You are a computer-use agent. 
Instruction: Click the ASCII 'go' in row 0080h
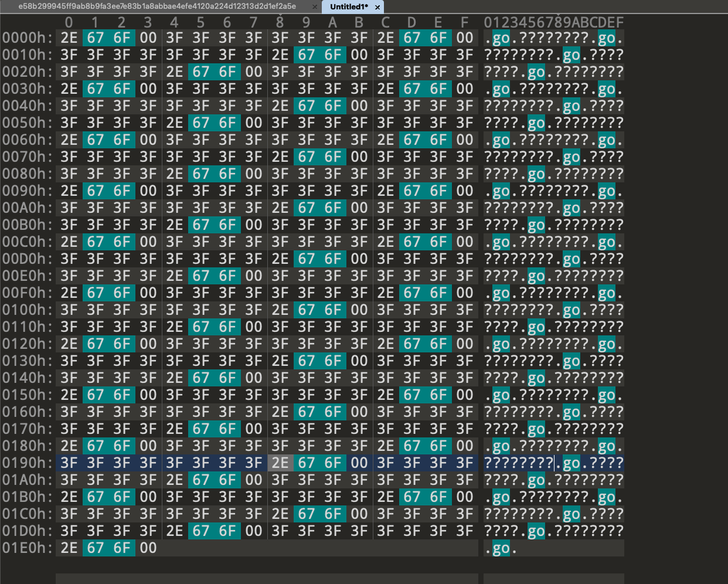[x=536, y=175]
